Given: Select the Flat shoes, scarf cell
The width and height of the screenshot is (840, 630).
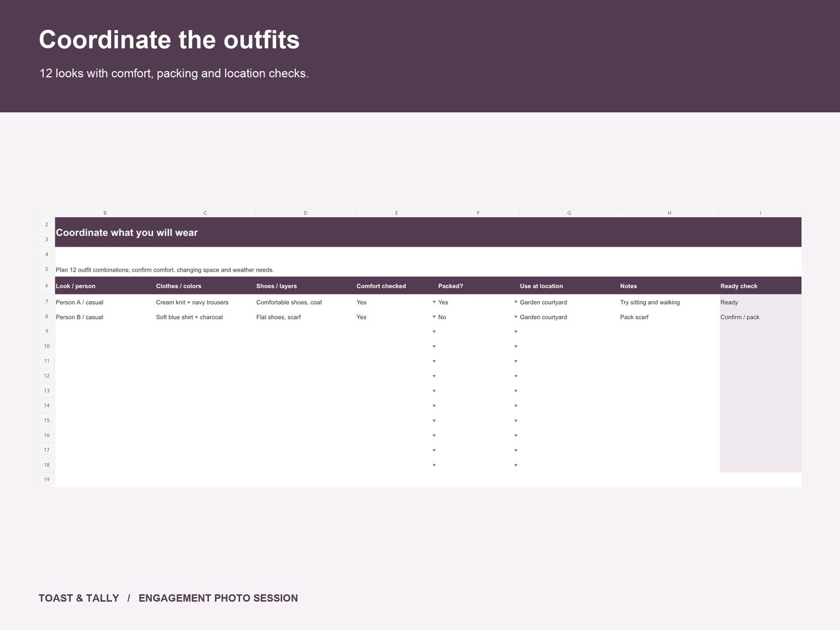Looking at the screenshot, I should point(305,317).
